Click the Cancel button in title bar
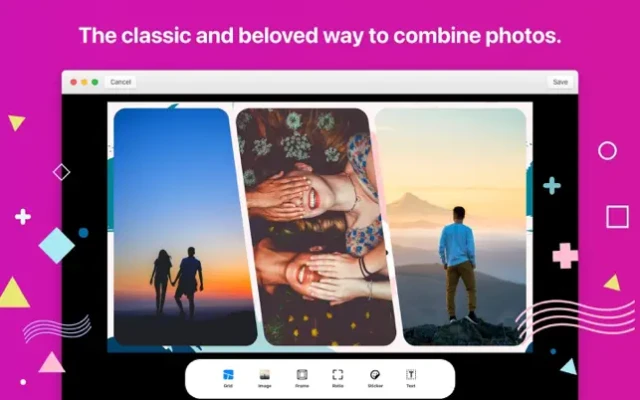Viewport: 640px width, 400px height. pos(121,82)
